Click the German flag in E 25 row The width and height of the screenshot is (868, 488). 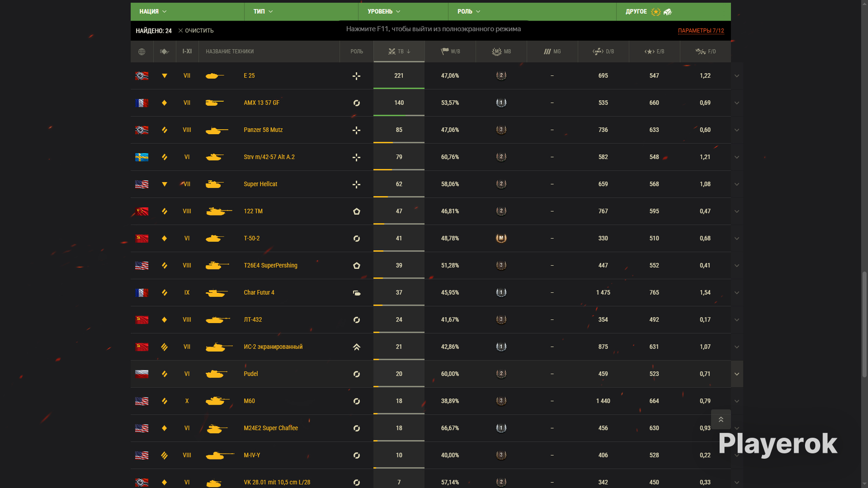click(142, 76)
